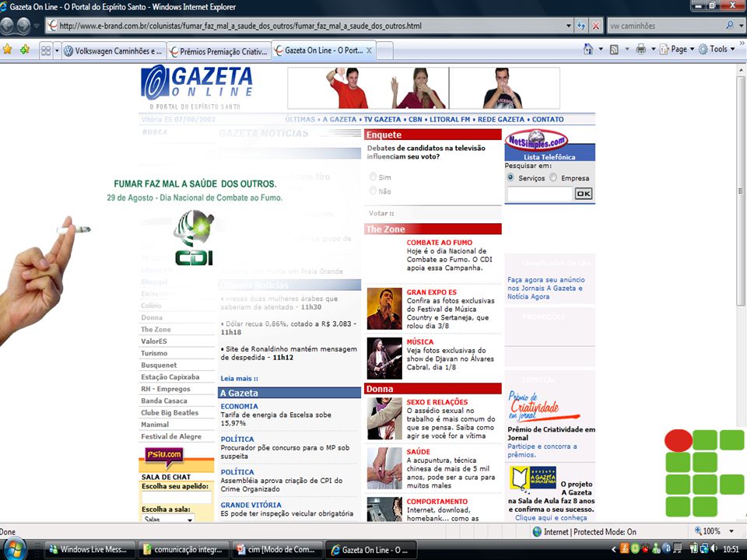Click CBN in the nav bar
747x560 pixels.
click(x=416, y=119)
